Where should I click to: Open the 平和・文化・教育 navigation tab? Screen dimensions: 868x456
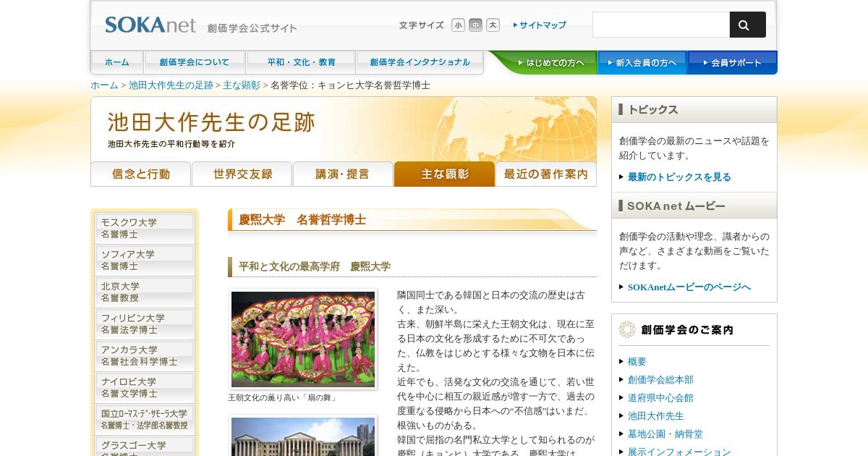tap(301, 62)
